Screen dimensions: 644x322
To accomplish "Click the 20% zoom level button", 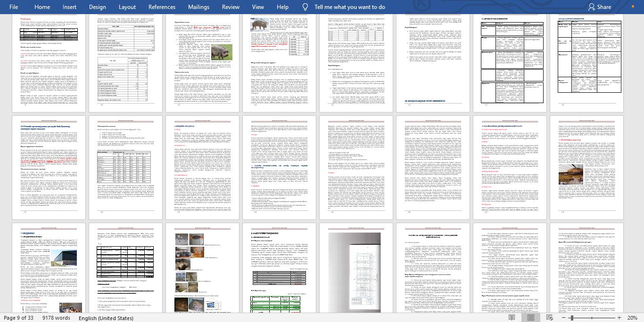I will point(632,318).
